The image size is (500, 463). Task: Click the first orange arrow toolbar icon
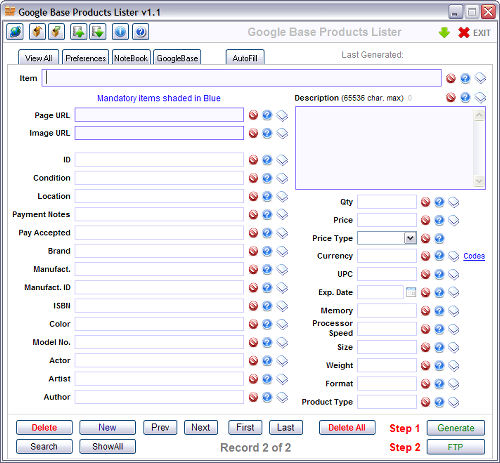(37, 32)
